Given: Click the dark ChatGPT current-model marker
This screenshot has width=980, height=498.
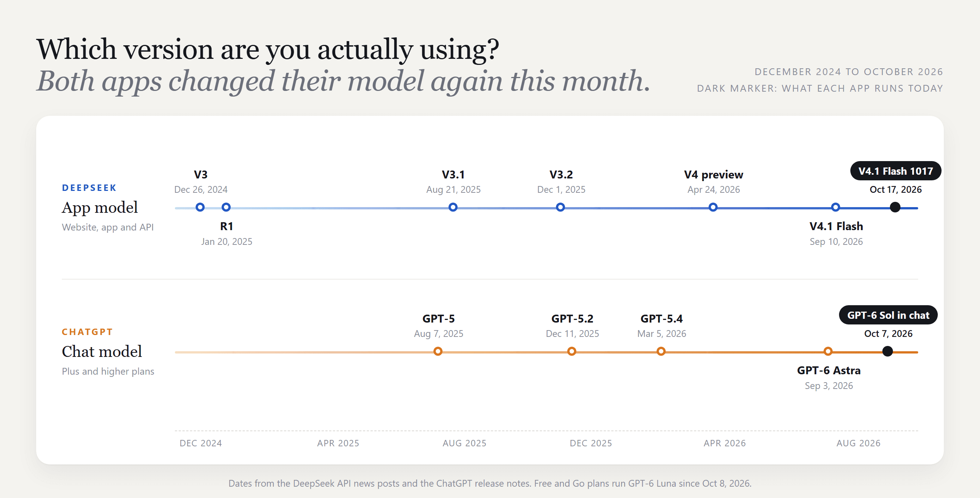Looking at the screenshot, I should (888, 351).
